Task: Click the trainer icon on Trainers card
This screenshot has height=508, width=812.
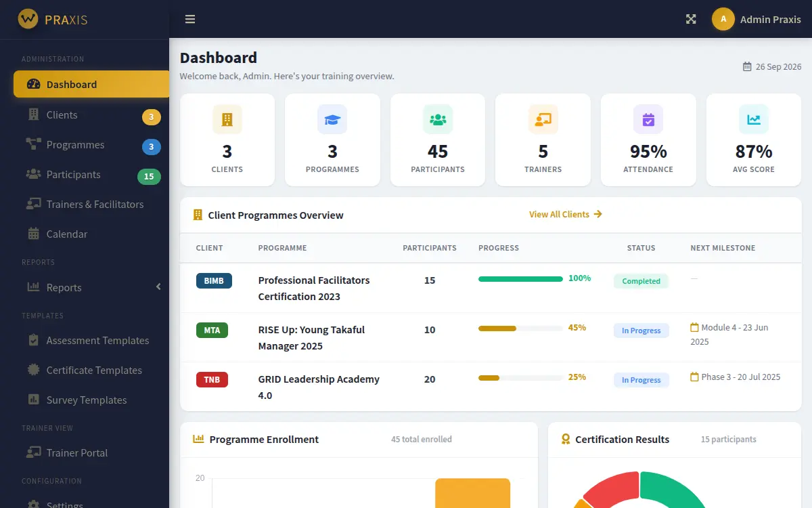Action: [543, 119]
